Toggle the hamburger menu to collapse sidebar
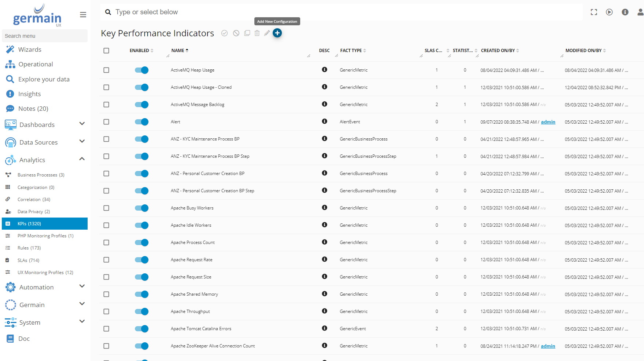Screen dimensions: 644x361 (83, 15)
